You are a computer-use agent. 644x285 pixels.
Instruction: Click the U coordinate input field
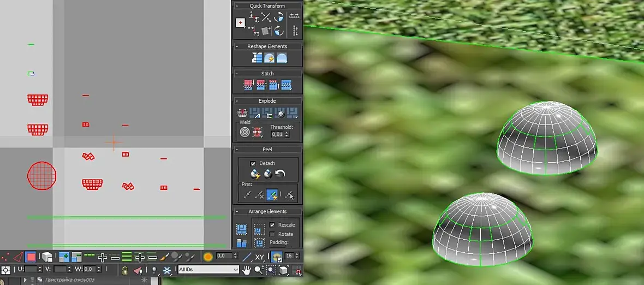coord(31,269)
